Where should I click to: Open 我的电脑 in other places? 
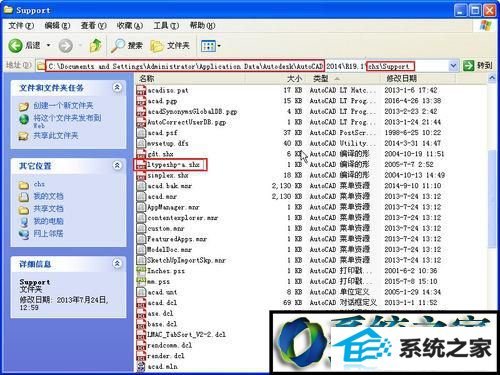[48, 221]
